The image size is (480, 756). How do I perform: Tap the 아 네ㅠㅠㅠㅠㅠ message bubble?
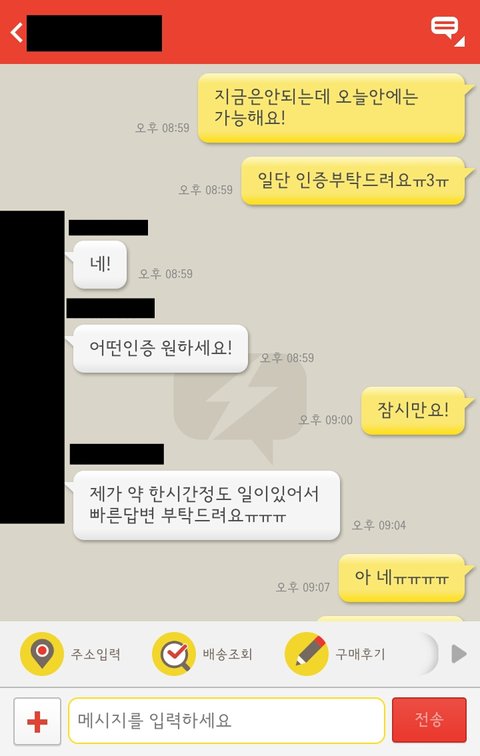(x=402, y=578)
